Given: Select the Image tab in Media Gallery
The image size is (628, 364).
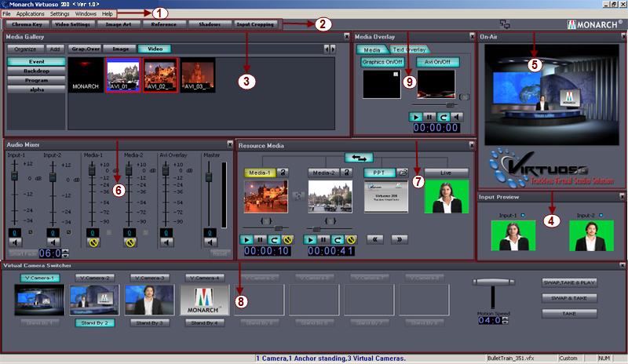Looking at the screenshot, I should pyautogui.click(x=121, y=49).
